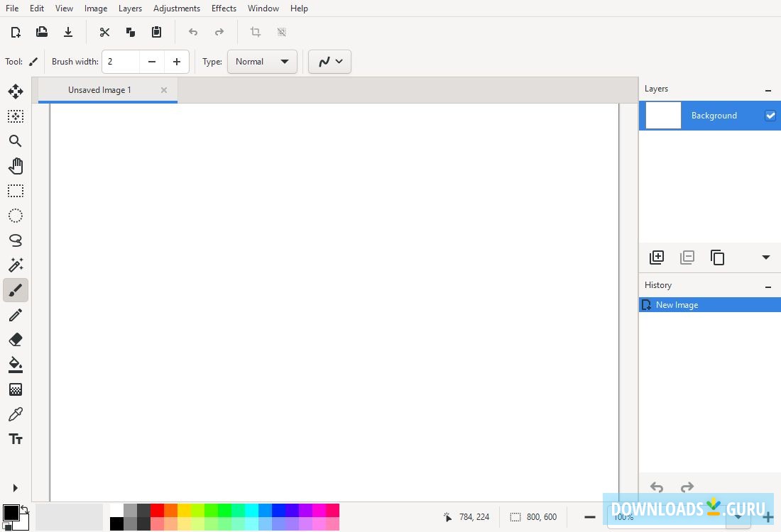
Task: Select the Lasso Select tool
Action: point(15,240)
